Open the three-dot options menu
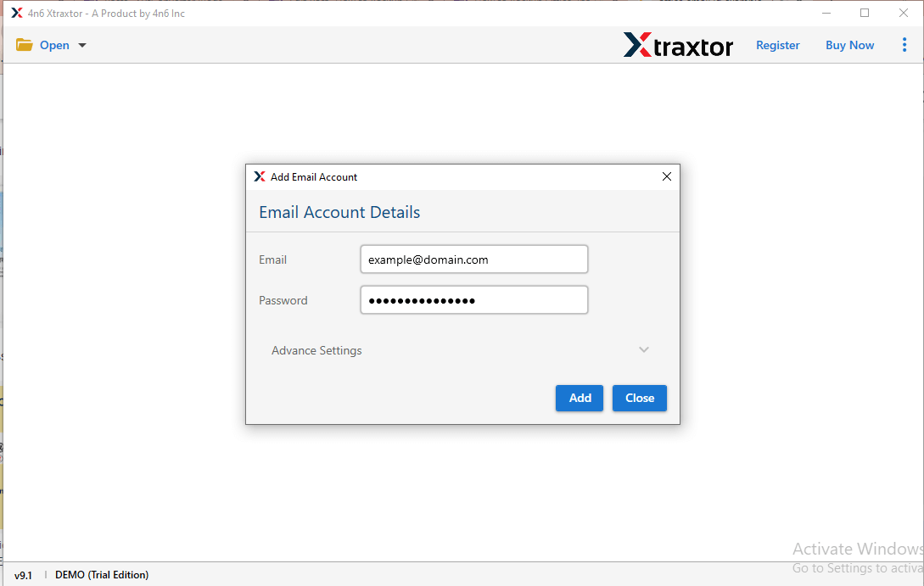 pos(904,44)
